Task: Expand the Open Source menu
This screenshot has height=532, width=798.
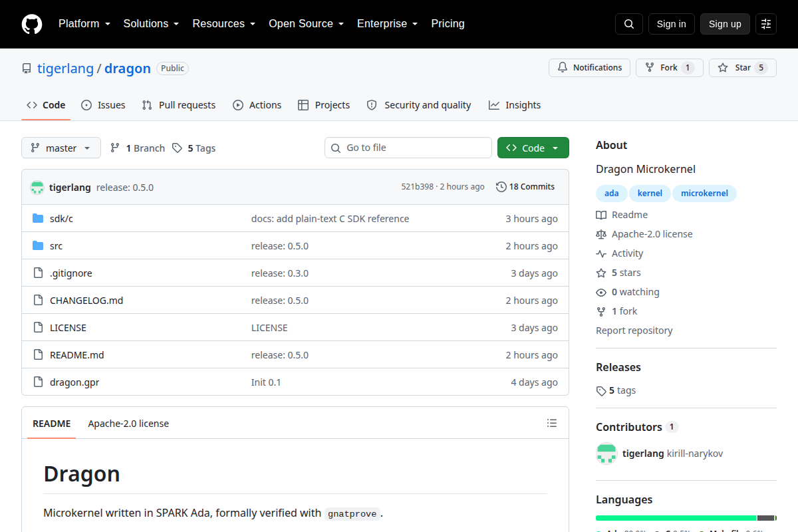Action: click(306, 24)
